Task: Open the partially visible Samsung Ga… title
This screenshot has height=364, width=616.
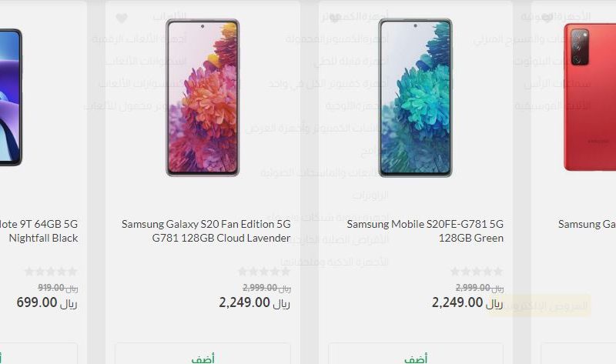Action: (x=587, y=224)
